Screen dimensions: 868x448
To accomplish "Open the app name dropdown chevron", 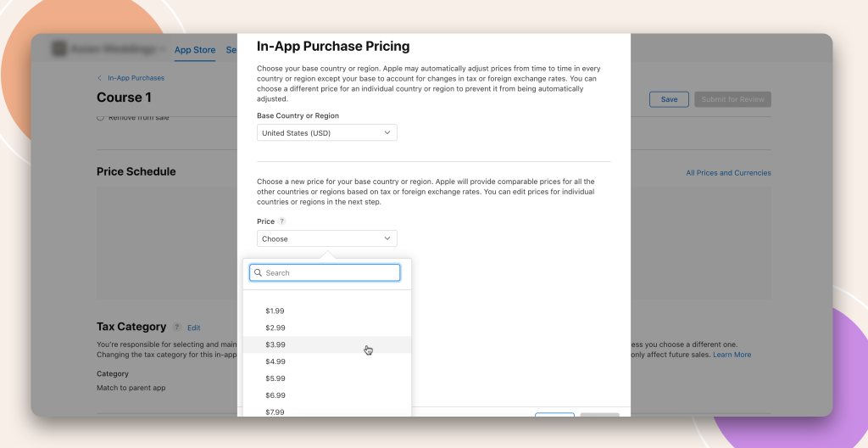I will (163, 49).
